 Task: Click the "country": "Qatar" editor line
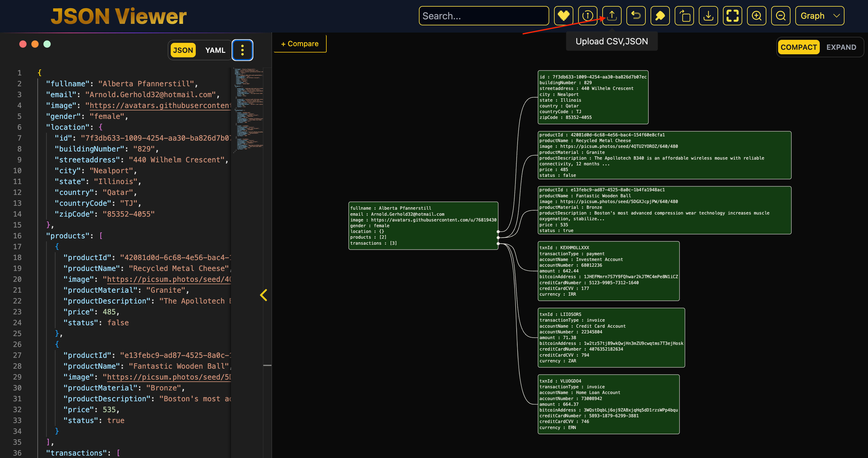(96, 192)
